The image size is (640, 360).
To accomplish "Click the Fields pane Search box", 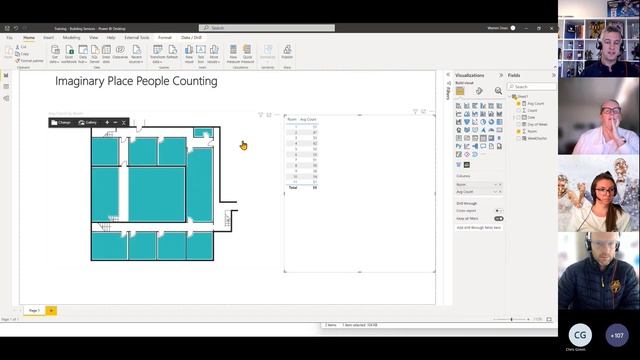I will coord(531,87).
